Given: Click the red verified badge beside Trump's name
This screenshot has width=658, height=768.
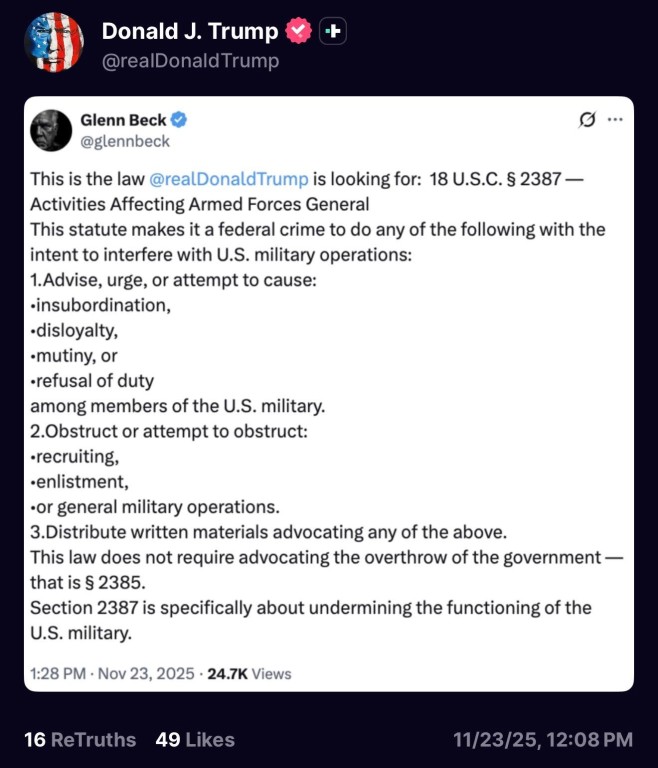Looking at the screenshot, I should (298, 32).
